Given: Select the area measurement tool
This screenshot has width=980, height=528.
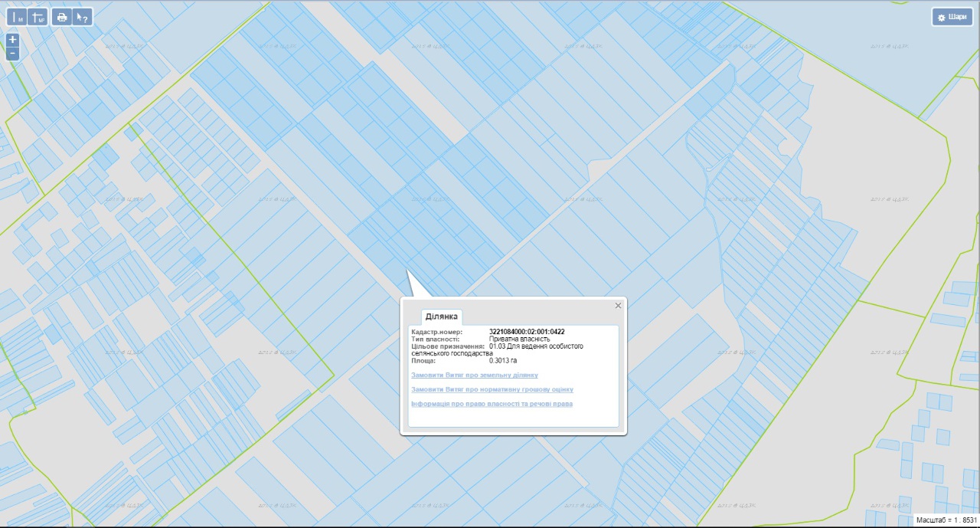Looking at the screenshot, I should pyautogui.click(x=38, y=17).
